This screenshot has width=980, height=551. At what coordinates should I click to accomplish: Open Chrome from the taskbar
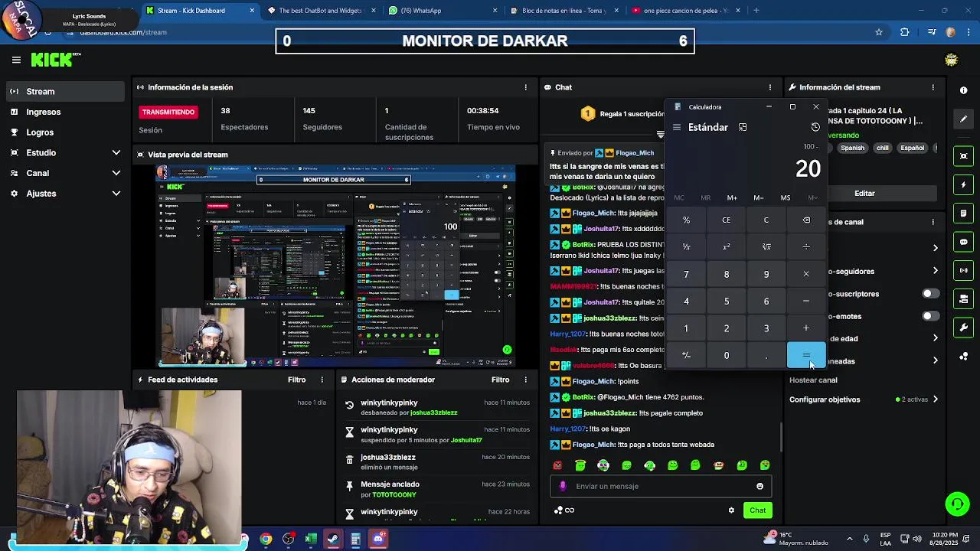pyautogui.click(x=266, y=540)
